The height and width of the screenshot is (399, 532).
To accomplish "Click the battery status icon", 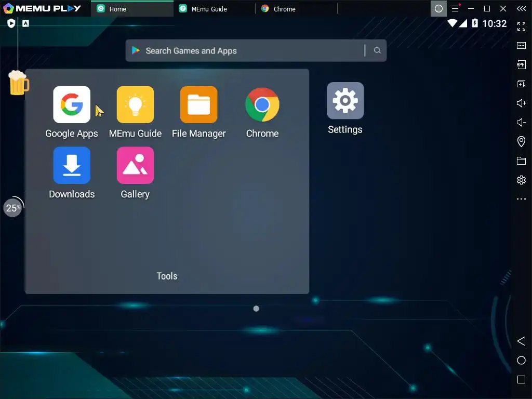I will [x=475, y=23].
